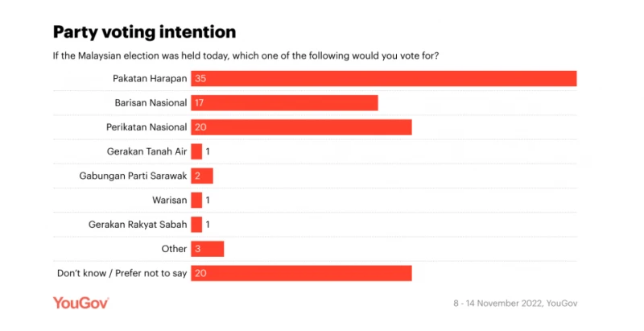Click the 8 - 14 November 2022 source note
The width and height of the screenshot is (644, 331).
515,304
